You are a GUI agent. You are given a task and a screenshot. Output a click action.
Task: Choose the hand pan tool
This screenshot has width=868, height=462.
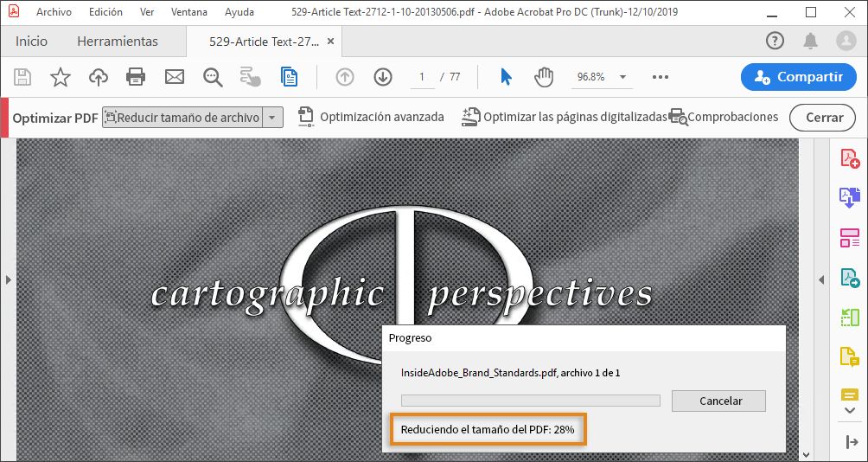[544, 77]
